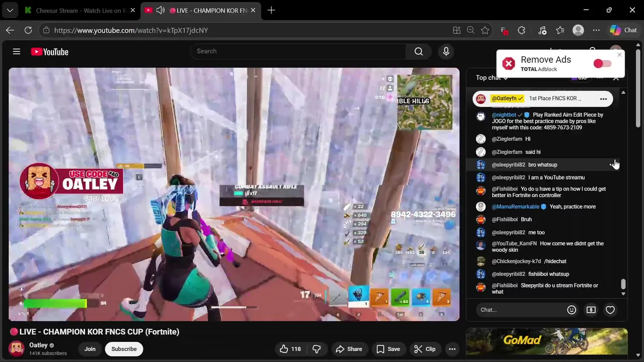The width and height of the screenshot is (644, 362).
Task: Subscribe to the Oatley channel
Action: [x=124, y=349]
